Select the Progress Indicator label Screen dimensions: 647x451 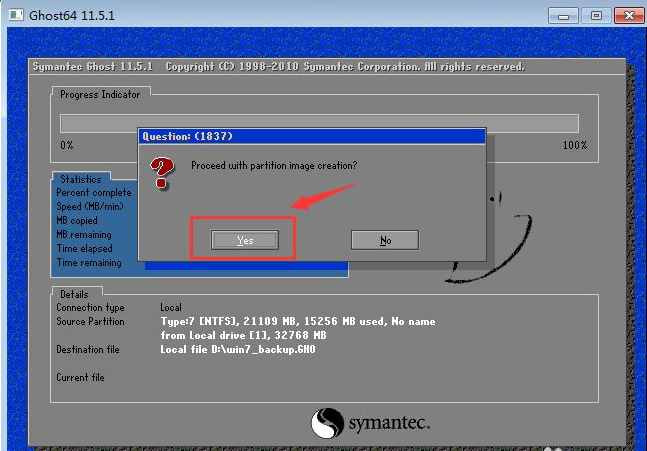[100, 94]
